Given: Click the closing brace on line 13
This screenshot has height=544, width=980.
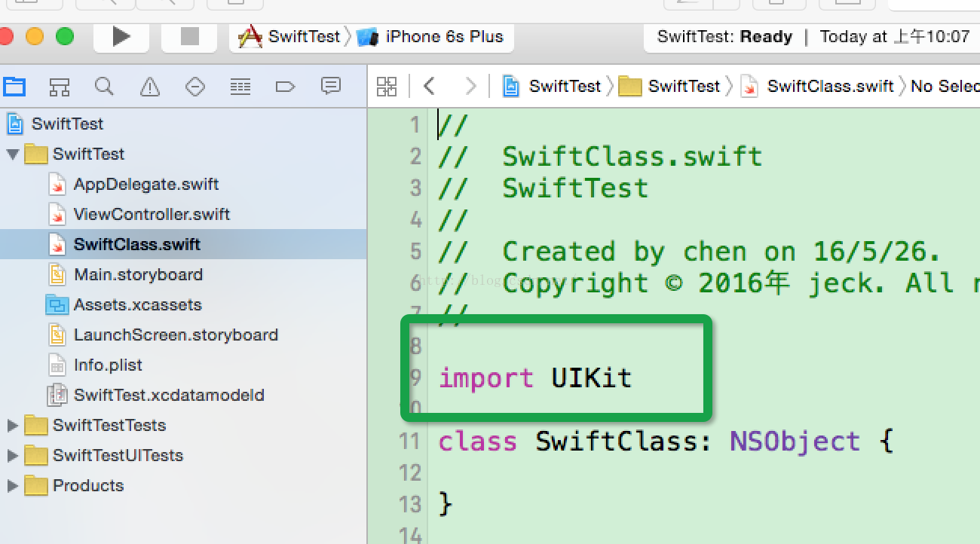Looking at the screenshot, I should click(x=446, y=503).
